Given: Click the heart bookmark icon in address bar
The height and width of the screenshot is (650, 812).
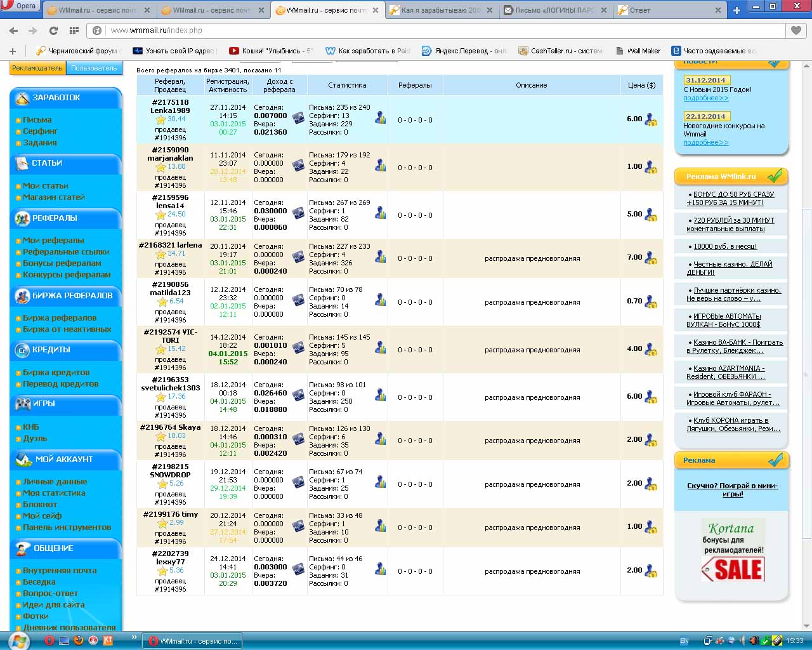Looking at the screenshot, I should click(x=796, y=30).
